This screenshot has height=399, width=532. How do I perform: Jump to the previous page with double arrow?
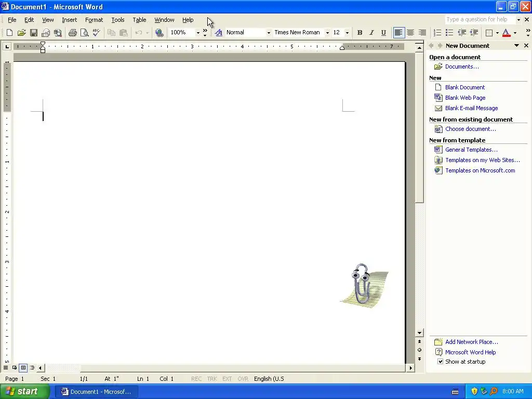pos(420,342)
